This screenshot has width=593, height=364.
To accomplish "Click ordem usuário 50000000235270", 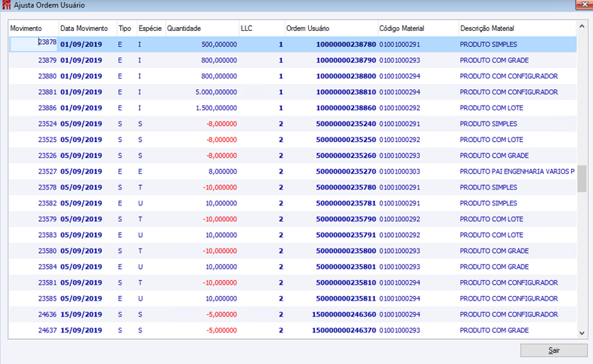I will [346, 171].
